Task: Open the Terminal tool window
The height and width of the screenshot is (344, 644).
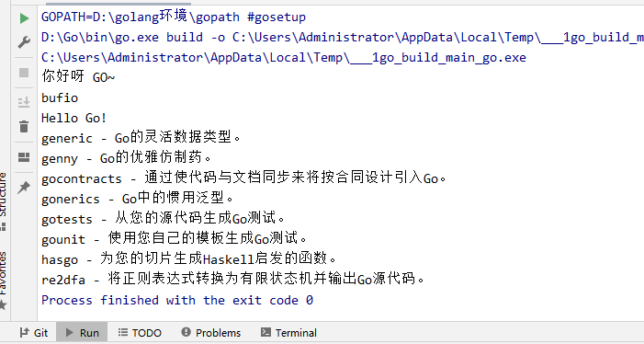Action: [288, 332]
